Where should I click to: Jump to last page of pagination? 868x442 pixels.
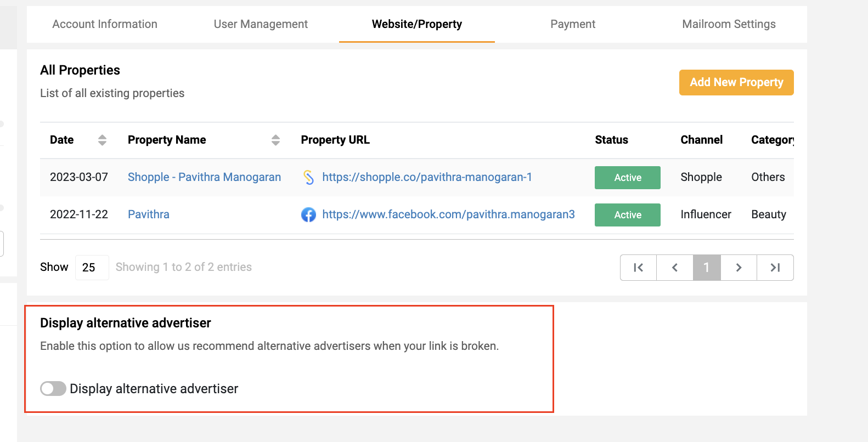(775, 268)
